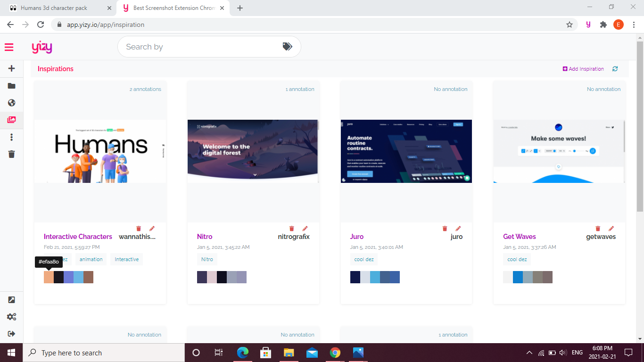
Task: Click the plus icon in the left sidebar
Action: coord(12,68)
